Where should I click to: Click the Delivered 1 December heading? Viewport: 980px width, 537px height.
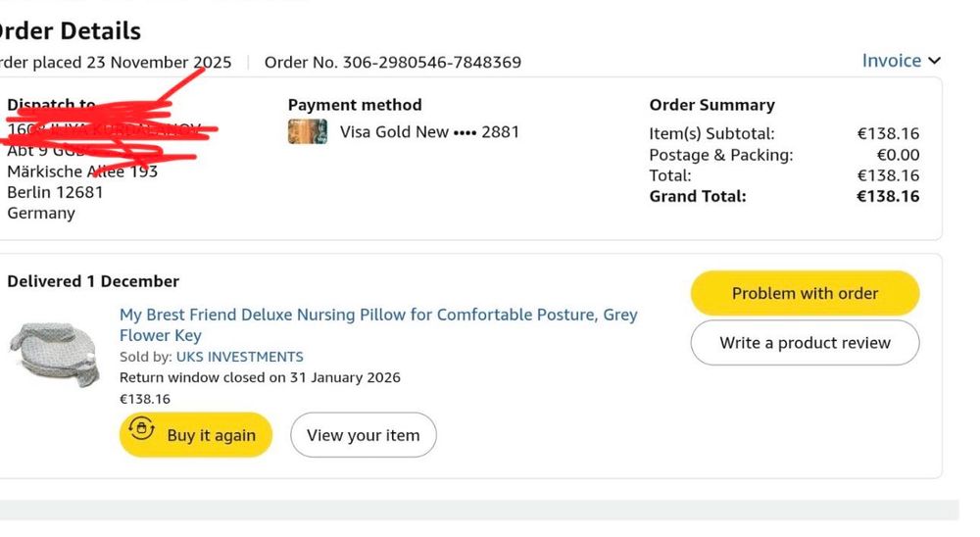point(93,281)
